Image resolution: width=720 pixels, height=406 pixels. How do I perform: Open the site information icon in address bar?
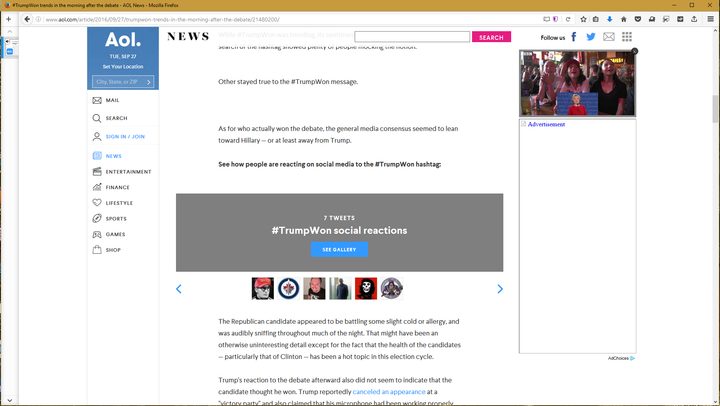tap(39, 19)
